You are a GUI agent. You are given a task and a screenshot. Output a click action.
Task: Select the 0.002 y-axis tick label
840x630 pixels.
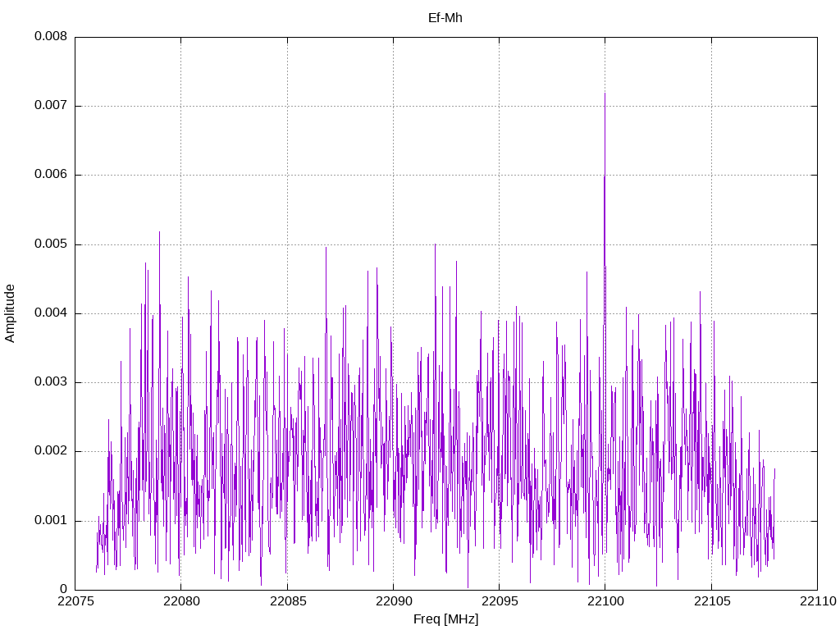pyautogui.click(x=50, y=451)
